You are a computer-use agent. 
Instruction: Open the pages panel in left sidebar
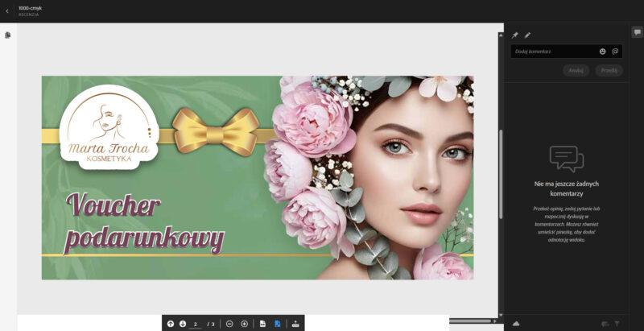(x=8, y=35)
